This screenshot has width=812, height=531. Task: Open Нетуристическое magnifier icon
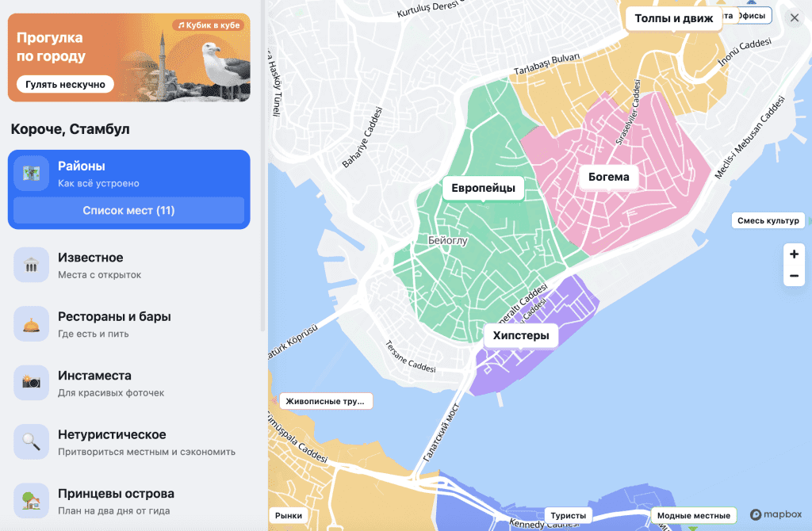pos(32,441)
